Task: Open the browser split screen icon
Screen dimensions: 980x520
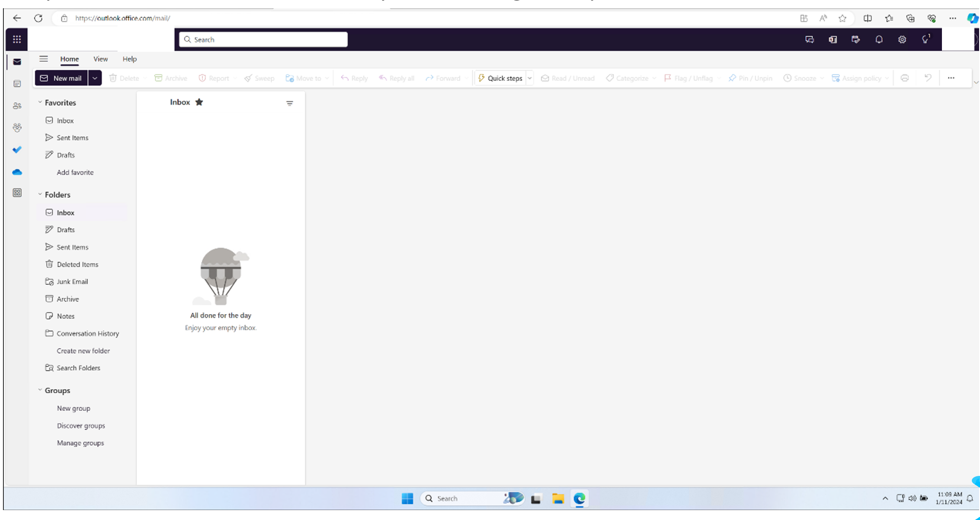Action: point(868,18)
